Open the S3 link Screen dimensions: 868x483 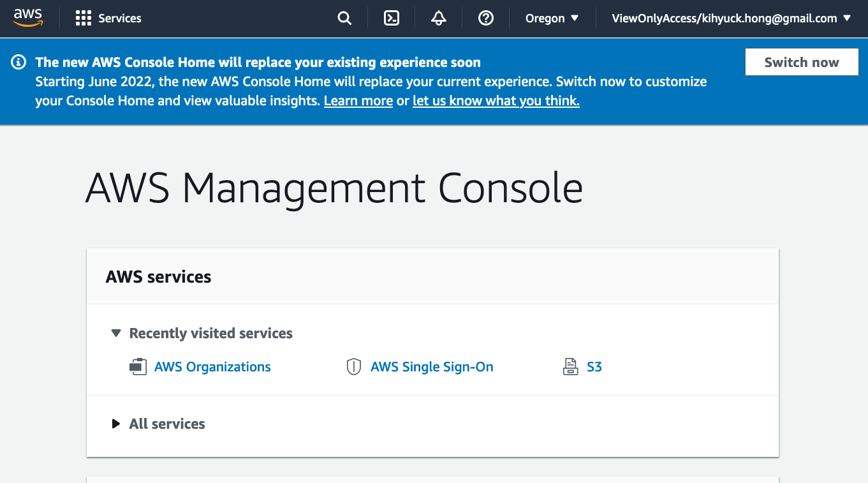coord(594,367)
